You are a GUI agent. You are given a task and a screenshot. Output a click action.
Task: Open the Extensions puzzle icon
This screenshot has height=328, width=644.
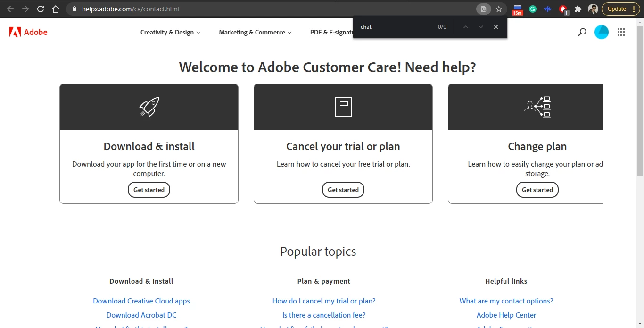tap(578, 9)
